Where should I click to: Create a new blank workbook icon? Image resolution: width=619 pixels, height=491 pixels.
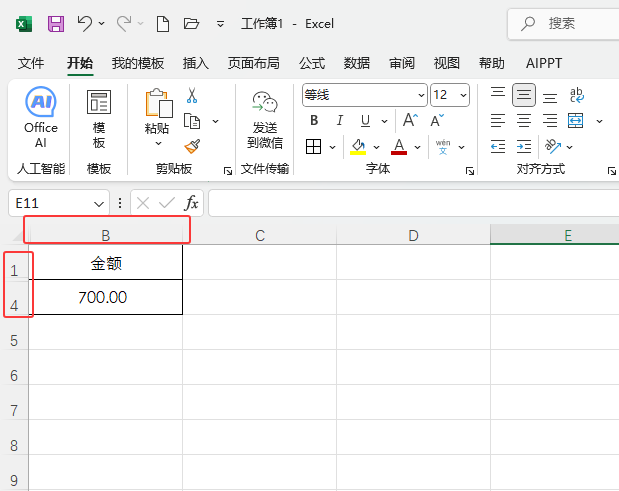point(163,24)
